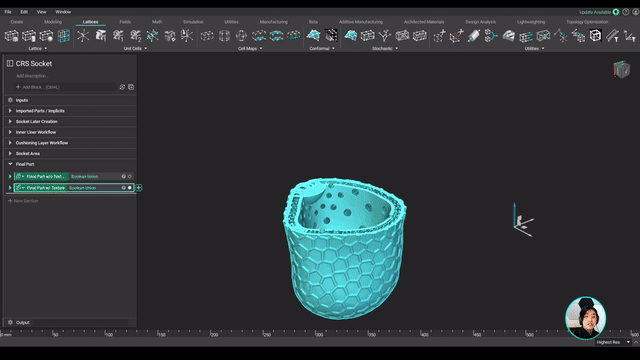Click add-box icon beside Add Block
This screenshot has height=360, width=640.
(x=131, y=87)
